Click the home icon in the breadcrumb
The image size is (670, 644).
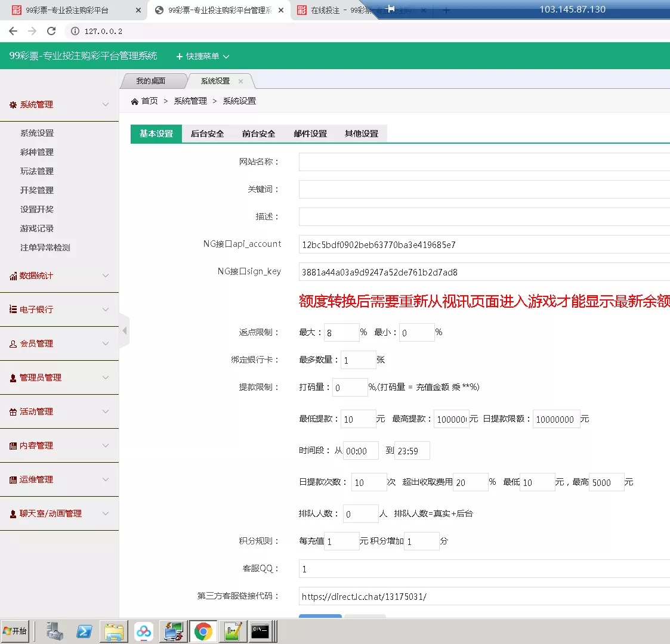(x=135, y=101)
